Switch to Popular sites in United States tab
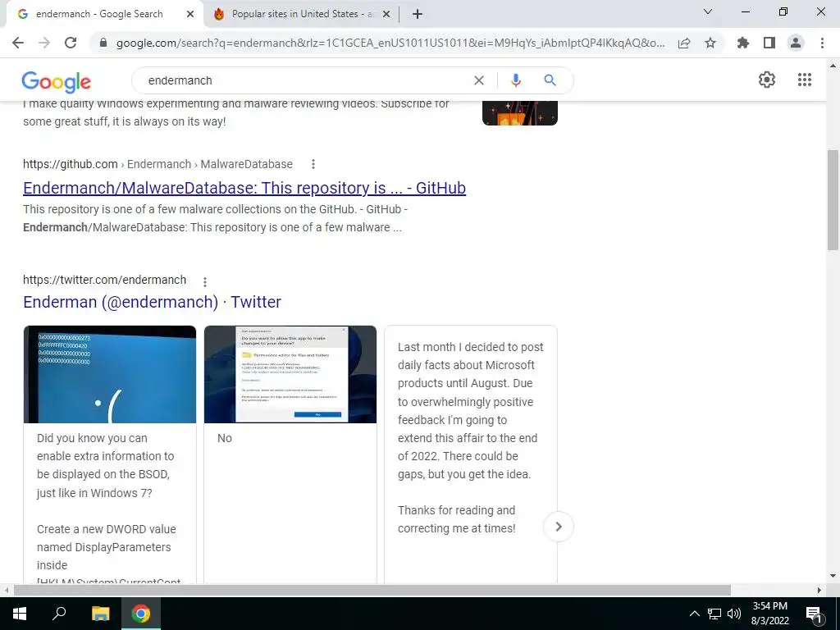This screenshot has height=630, width=840. (303, 15)
